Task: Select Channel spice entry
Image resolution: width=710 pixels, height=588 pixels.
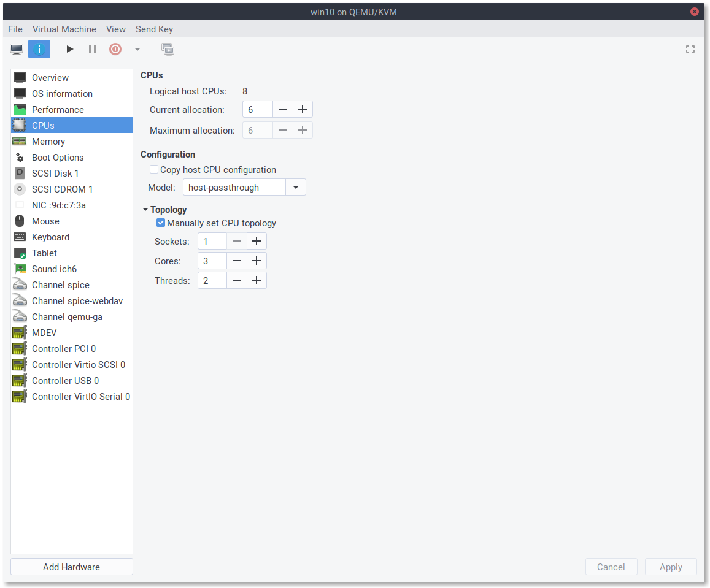Action: (x=72, y=285)
